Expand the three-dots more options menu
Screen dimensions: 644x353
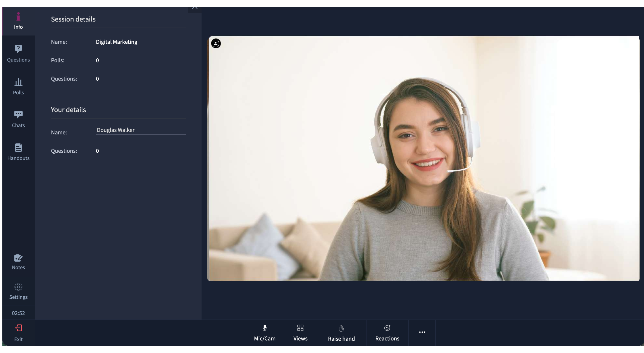click(x=422, y=332)
